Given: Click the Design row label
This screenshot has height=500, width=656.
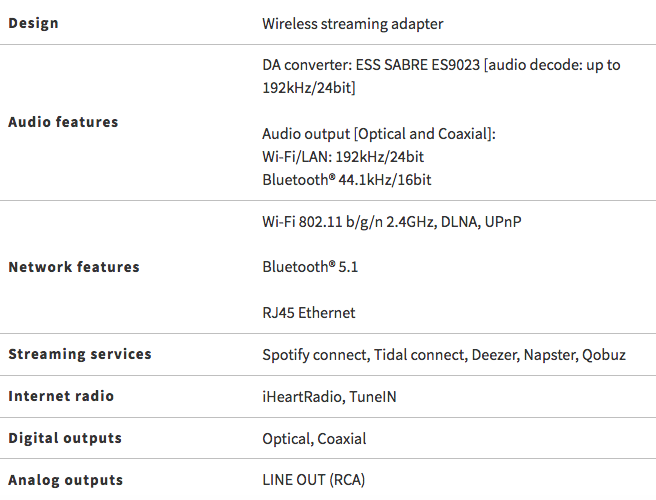Looking at the screenshot, I should 33,23.
